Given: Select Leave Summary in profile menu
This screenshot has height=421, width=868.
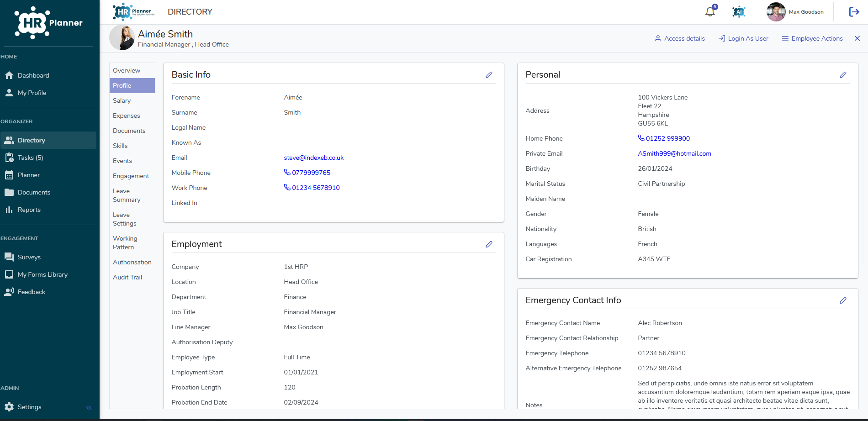Looking at the screenshot, I should click(127, 195).
